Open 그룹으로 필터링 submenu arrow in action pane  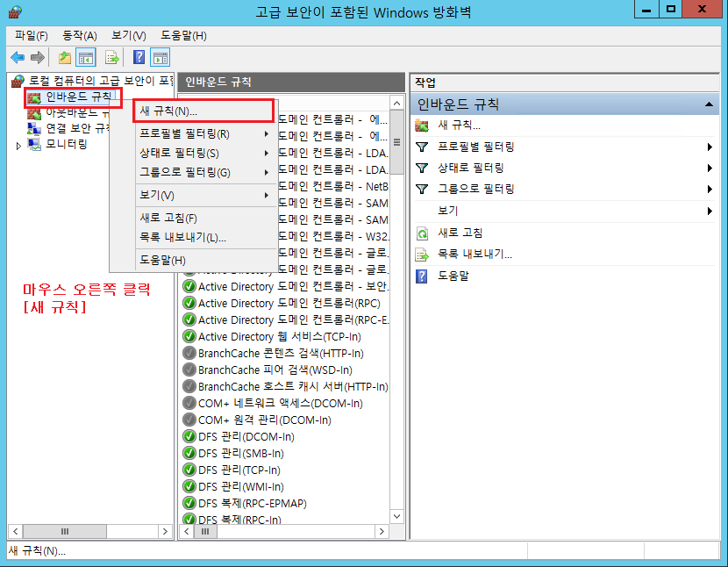click(710, 190)
